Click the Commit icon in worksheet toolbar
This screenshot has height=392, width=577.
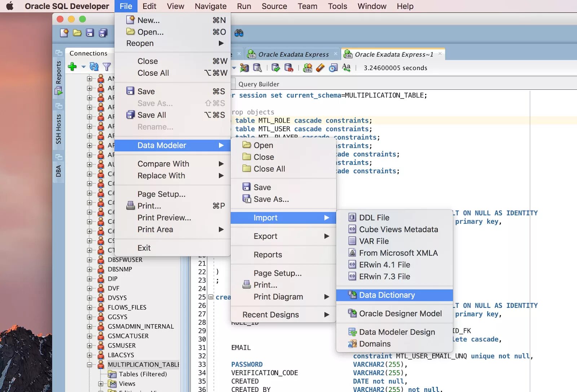click(x=276, y=68)
